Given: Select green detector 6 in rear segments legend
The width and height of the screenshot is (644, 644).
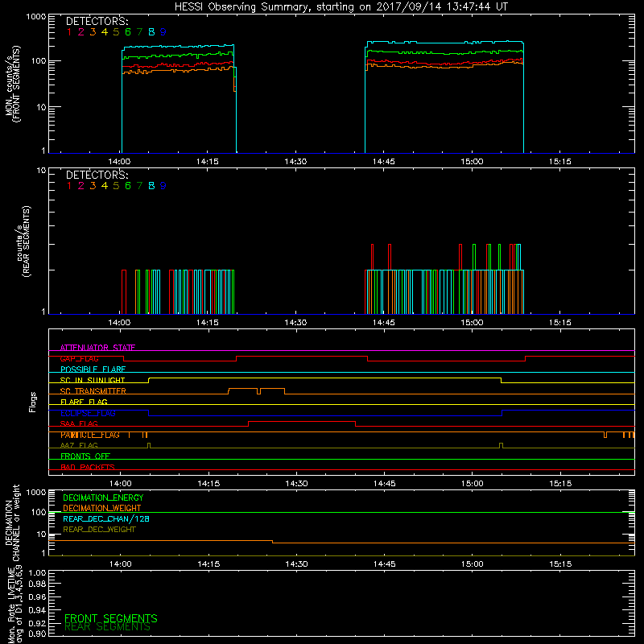Looking at the screenshot, I should pos(128,186).
